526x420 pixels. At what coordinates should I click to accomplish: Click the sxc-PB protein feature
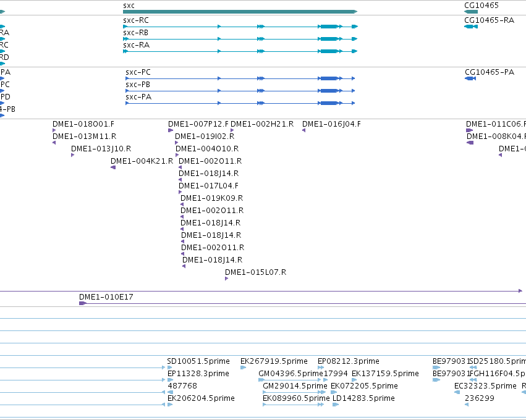click(x=240, y=91)
